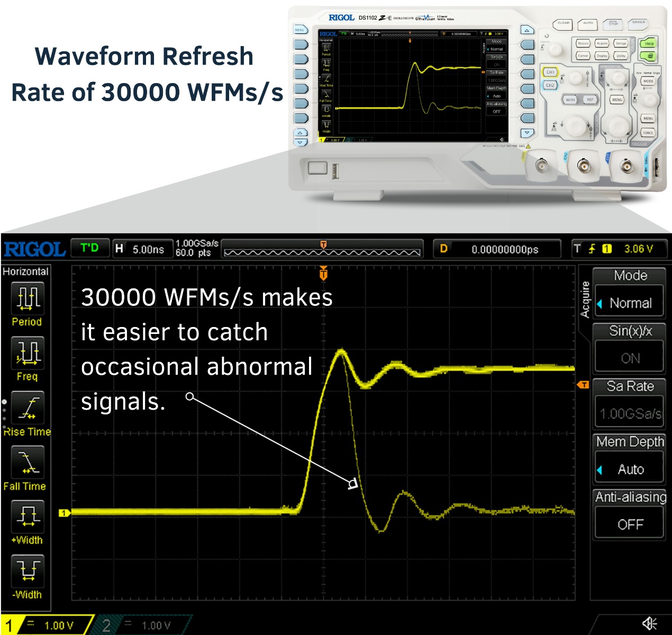Toggle the Sin(x)/x ON setting on enlarged screen
This screenshot has width=672, height=635.
coord(630,358)
